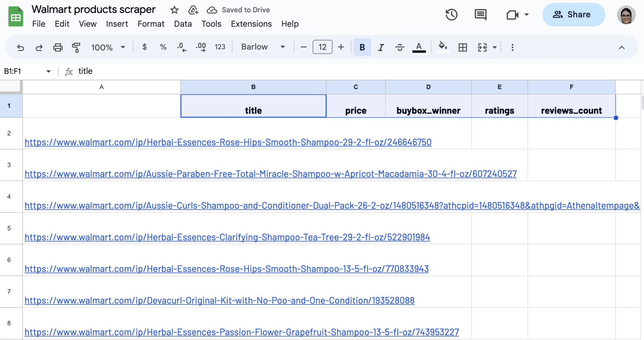The image size is (644, 340).
Task: Open the comments panel
Action: pos(480,14)
